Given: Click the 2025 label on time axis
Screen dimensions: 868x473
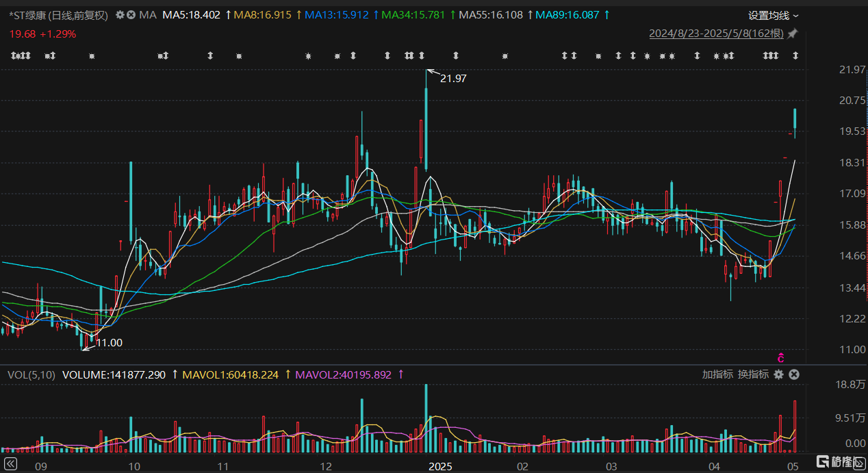Looking at the screenshot, I should click(x=439, y=465).
